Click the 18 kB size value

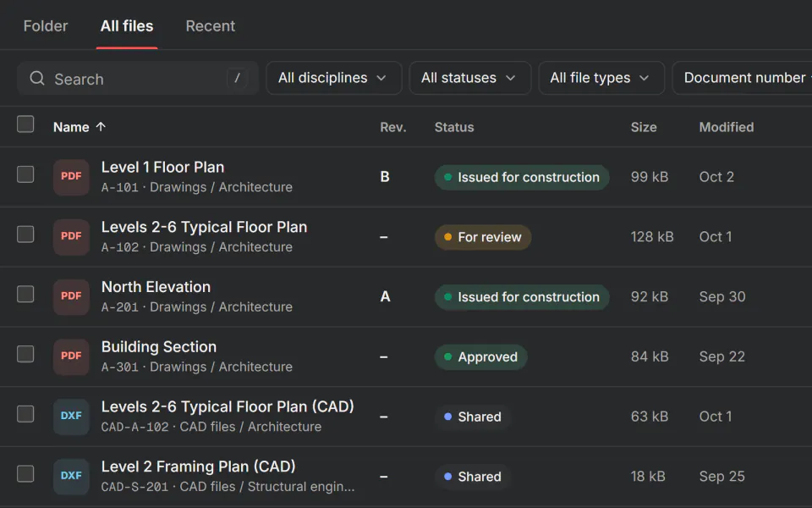coord(648,477)
